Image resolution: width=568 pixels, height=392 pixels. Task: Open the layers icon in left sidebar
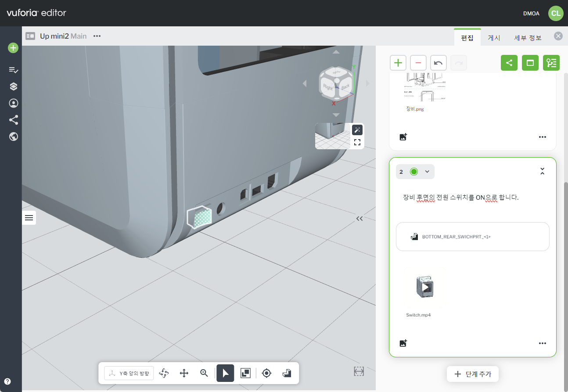click(13, 86)
